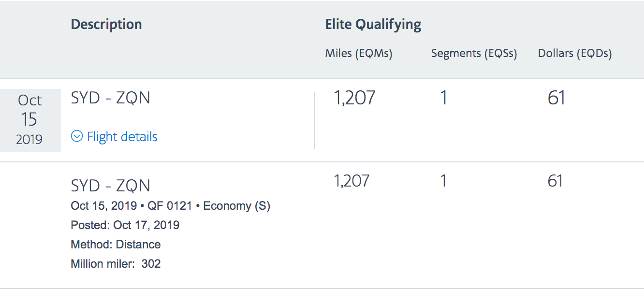Image resolution: width=644 pixels, height=289 pixels.
Task: Click the 1,207 miles value in details row
Action: [352, 181]
